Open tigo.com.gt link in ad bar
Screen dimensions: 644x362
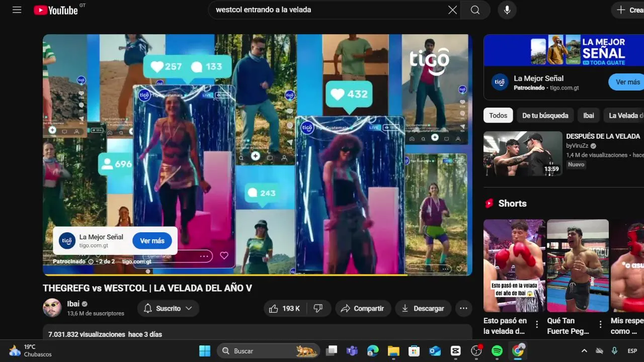[x=136, y=261]
